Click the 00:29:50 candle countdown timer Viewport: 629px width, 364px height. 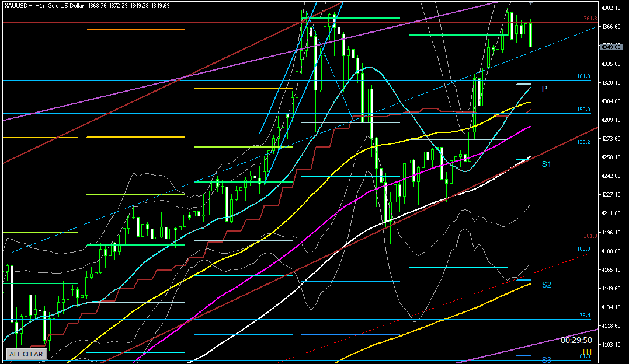click(x=576, y=339)
